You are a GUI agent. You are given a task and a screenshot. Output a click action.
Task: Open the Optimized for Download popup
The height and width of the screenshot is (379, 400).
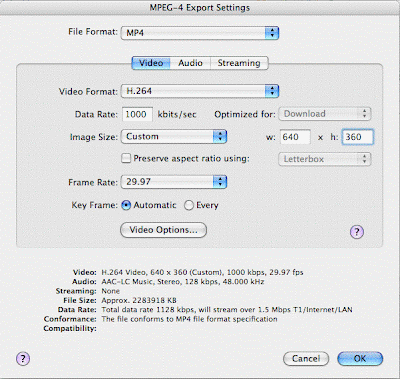(325, 114)
